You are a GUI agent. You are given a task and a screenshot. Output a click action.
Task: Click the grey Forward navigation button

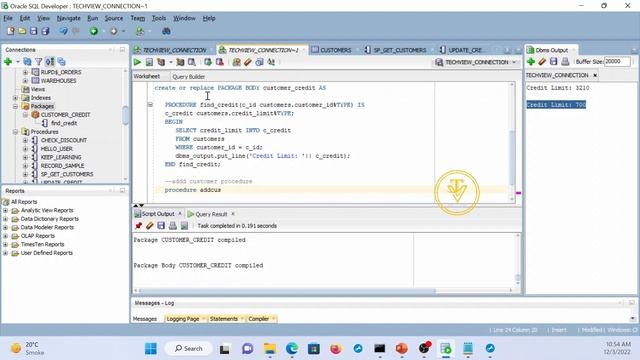(x=114, y=31)
